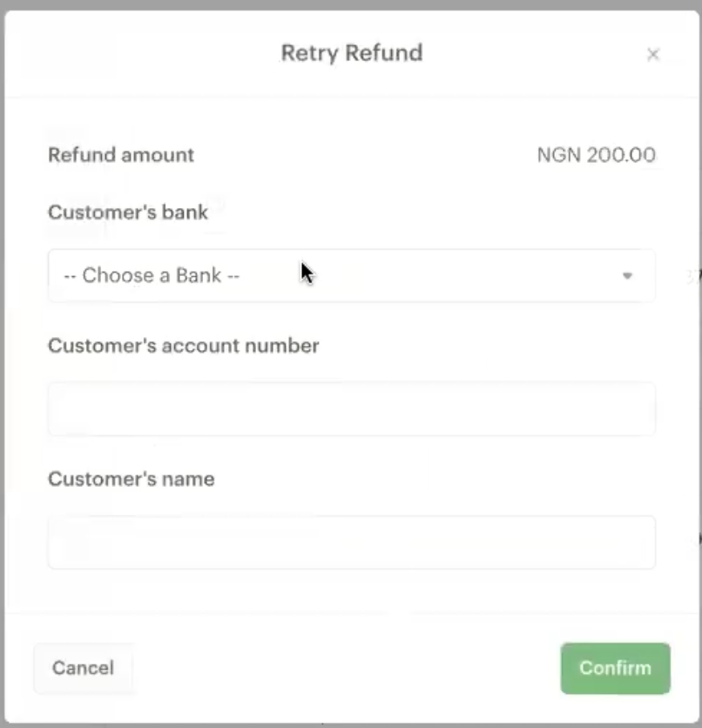Click the Customer's name label

coord(131,479)
